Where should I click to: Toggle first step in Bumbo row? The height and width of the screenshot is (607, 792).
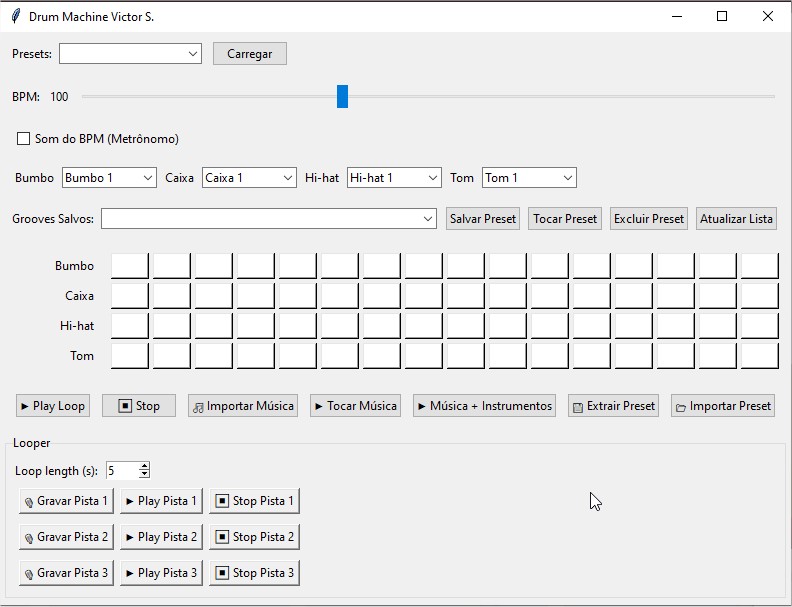click(130, 266)
